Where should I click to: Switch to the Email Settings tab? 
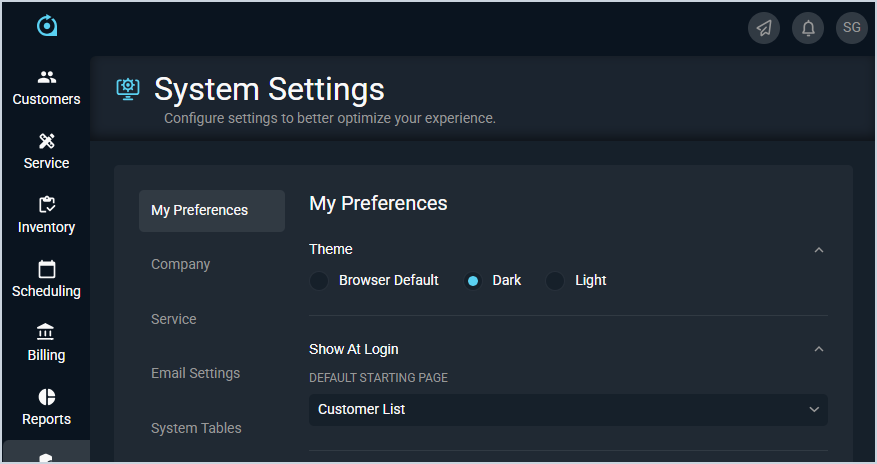pyautogui.click(x=196, y=373)
